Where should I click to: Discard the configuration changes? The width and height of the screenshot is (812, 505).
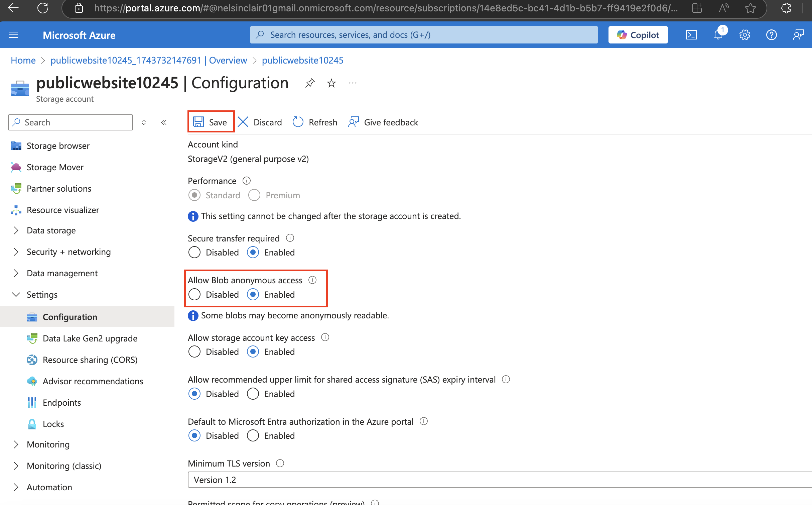click(x=260, y=122)
